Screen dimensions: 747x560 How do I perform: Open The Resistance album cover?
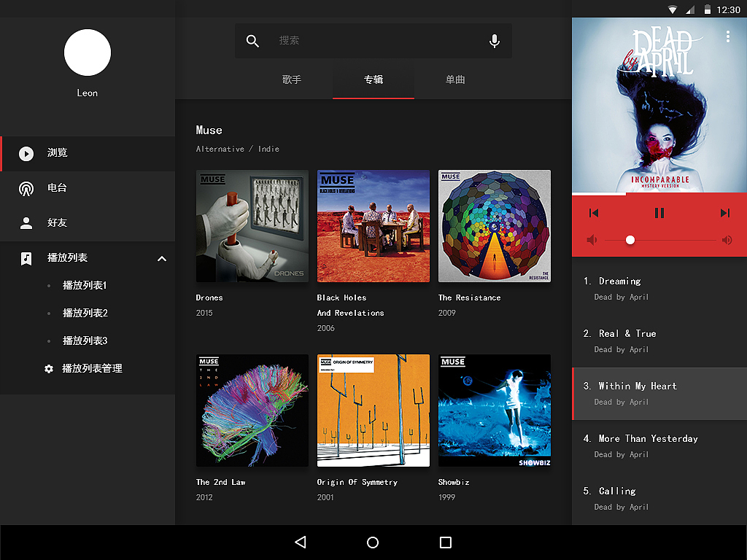(494, 226)
